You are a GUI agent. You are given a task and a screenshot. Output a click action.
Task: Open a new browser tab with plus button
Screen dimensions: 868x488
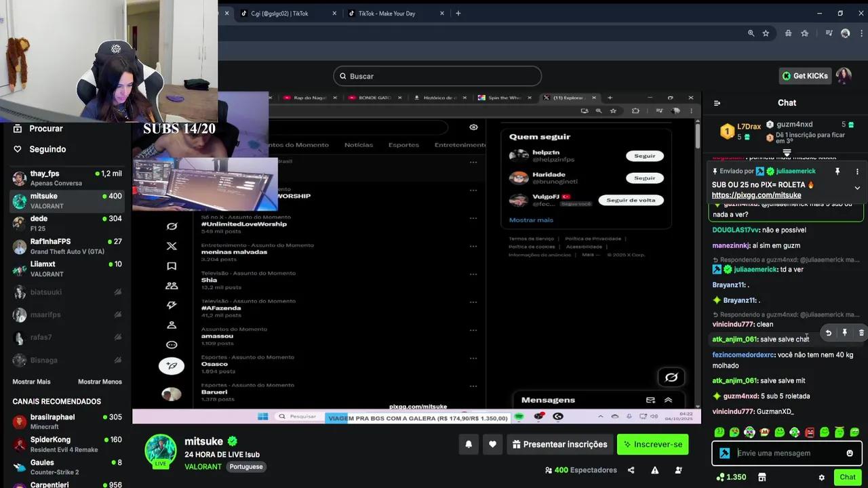pos(458,14)
